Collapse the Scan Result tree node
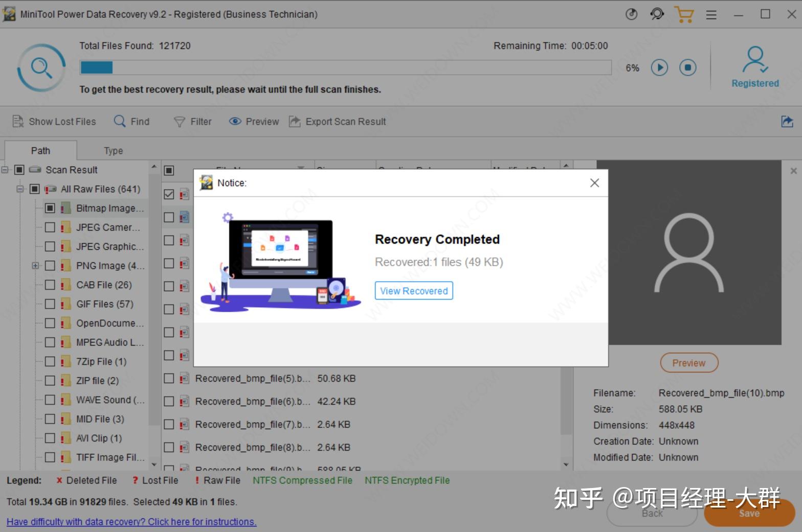 [x=5, y=170]
